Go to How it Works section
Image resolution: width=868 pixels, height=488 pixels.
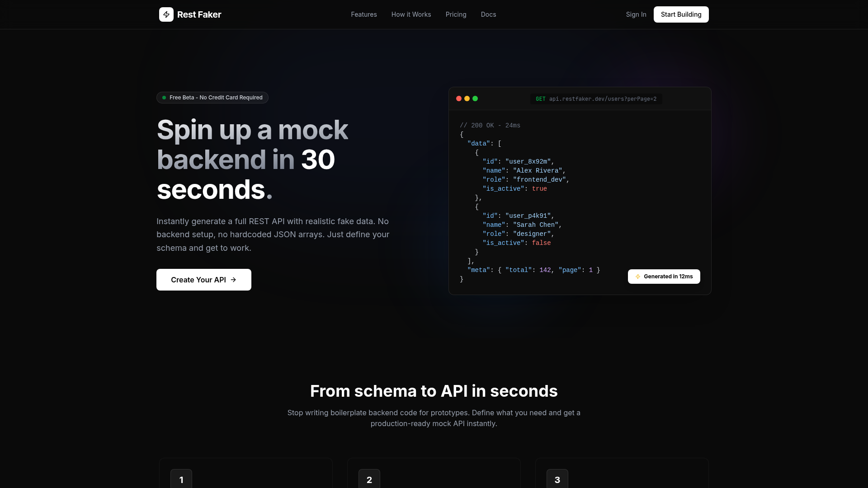click(x=411, y=14)
